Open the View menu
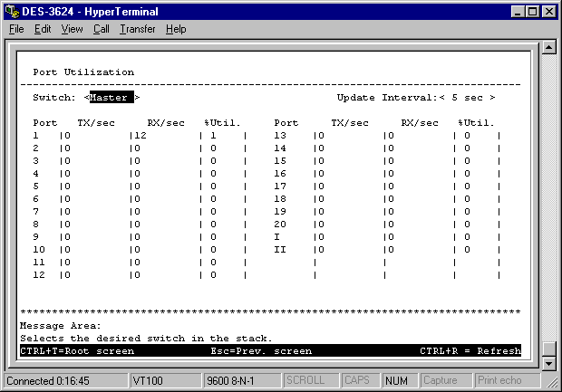This screenshot has width=562, height=392. tap(72, 29)
